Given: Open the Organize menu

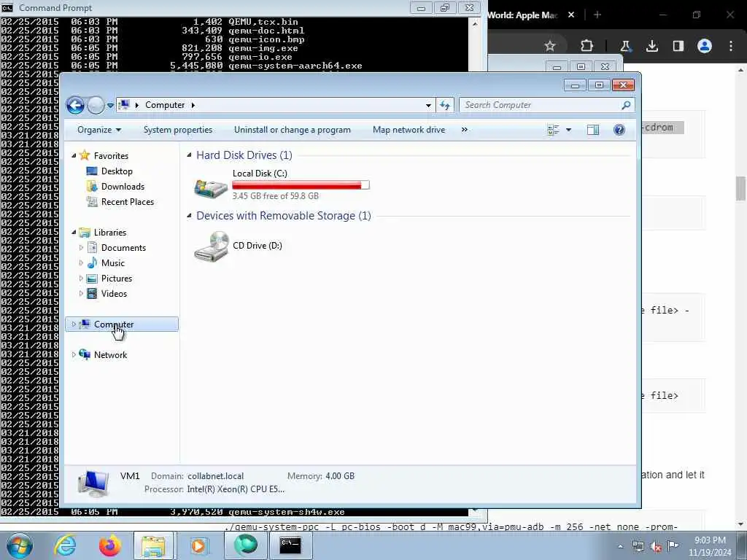Looking at the screenshot, I should [99, 130].
